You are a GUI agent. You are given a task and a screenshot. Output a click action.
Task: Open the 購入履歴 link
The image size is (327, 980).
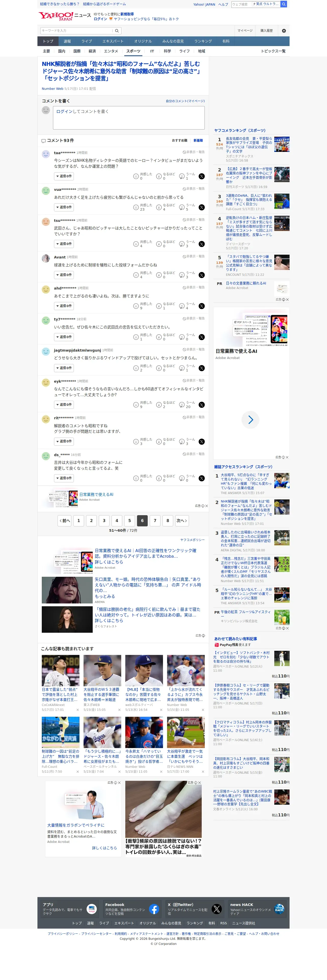266,31
